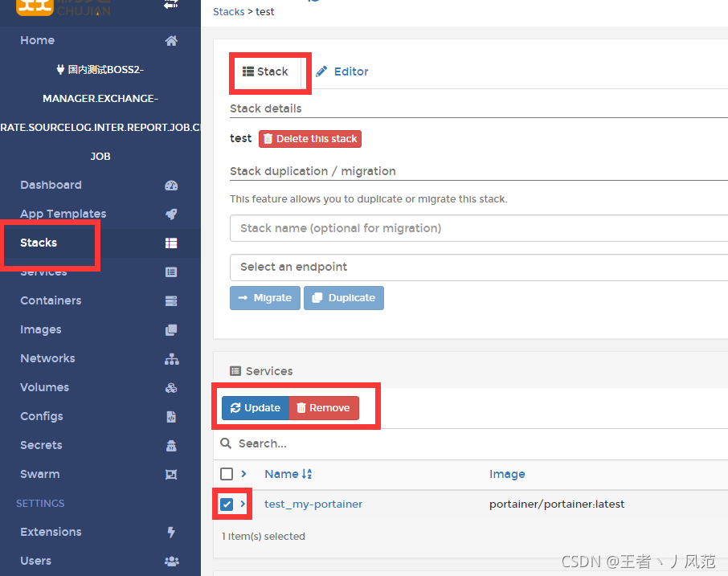
Task: Click the search magnifier icon
Action: click(x=226, y=443)
